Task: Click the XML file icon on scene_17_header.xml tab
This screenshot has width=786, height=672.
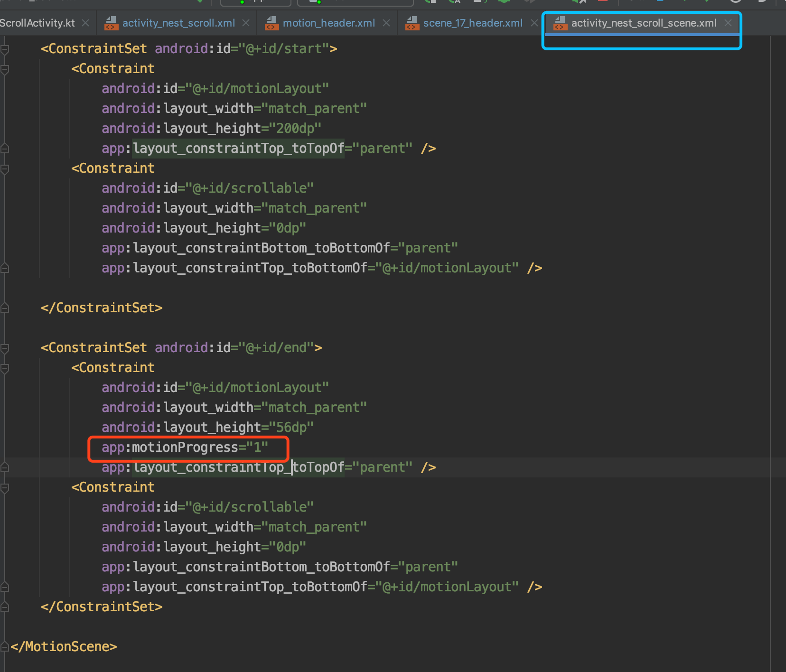Action: point(412,22)
